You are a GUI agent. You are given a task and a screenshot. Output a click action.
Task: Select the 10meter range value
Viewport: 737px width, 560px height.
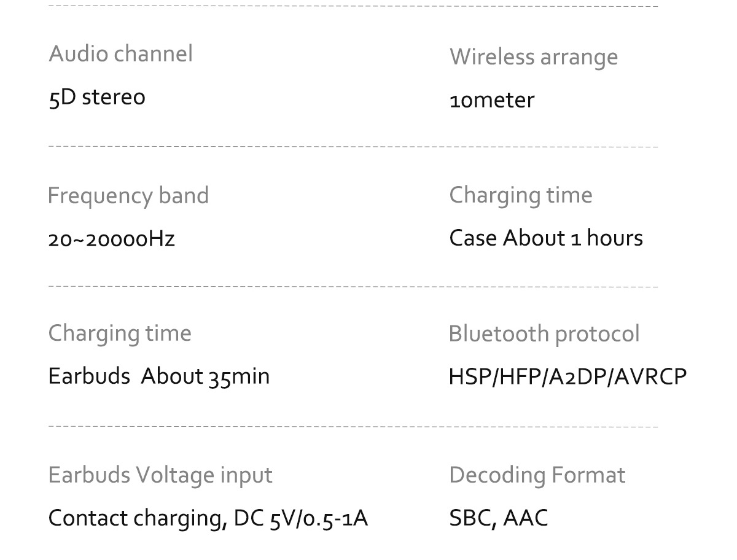(492, 100)
